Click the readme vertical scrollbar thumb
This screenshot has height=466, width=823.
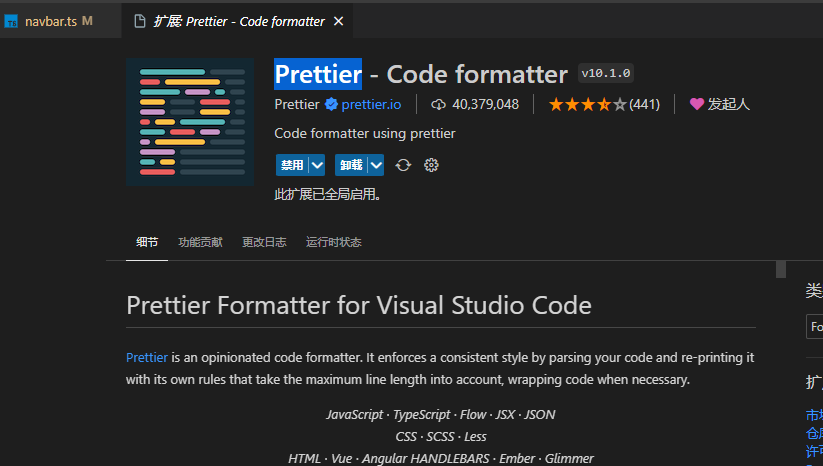[781, 269]
